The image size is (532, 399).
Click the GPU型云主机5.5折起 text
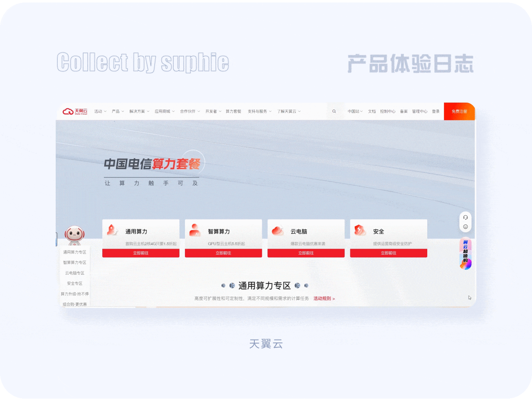(x=227, y=244)
